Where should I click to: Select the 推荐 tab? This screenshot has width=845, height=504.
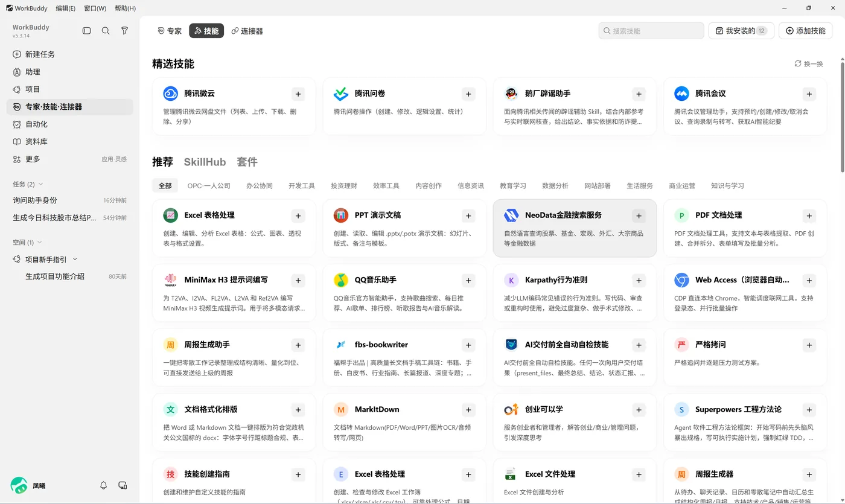pos(162,162)
